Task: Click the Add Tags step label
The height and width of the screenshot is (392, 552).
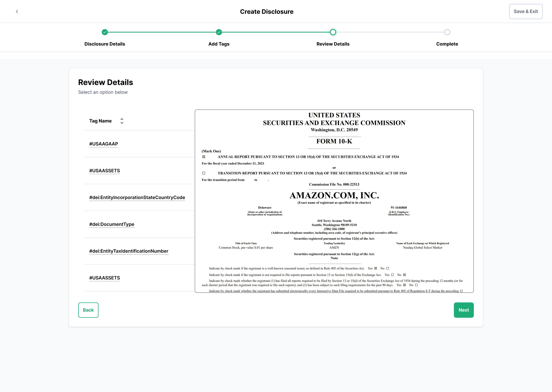Action: [x=219, y=44]
